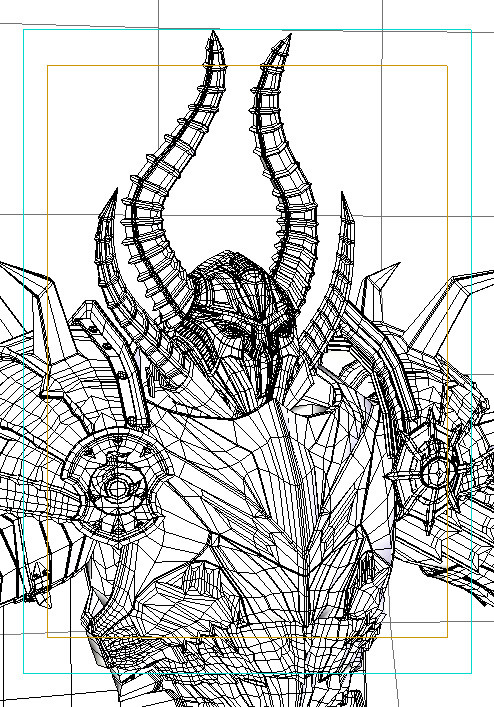Select the star-shaped emblem on the right shoulder
This screenshot has height=707, width=494.
434,470
